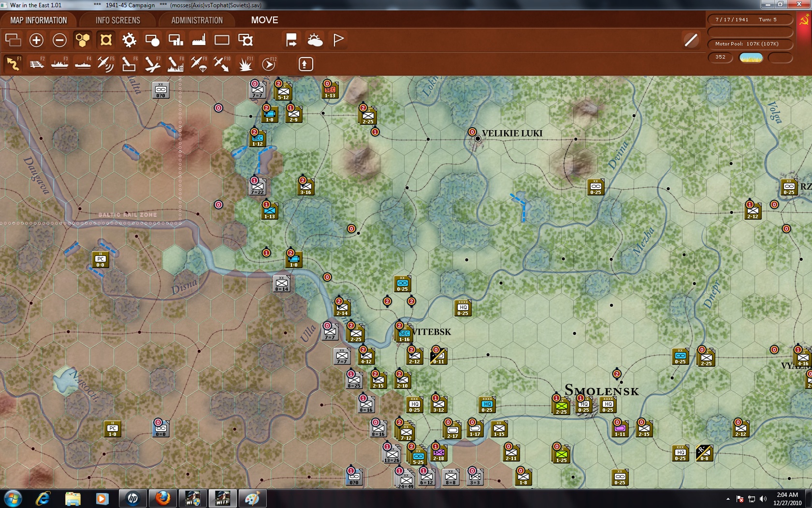Viewport: 812px width, 508px height.
Task: Click the 352 admin points value
Action: pos(721,57)
